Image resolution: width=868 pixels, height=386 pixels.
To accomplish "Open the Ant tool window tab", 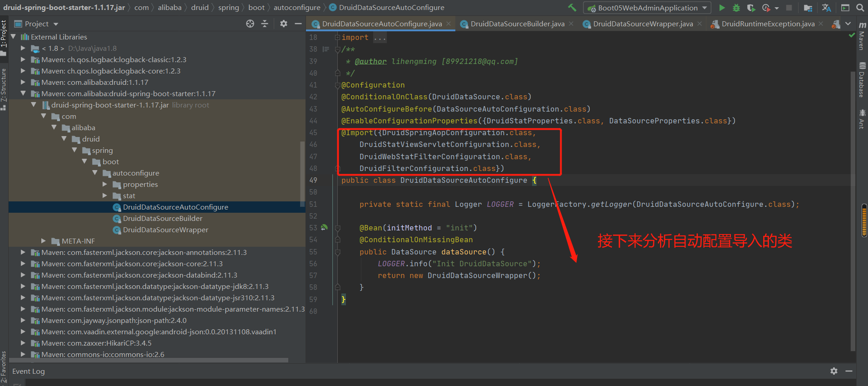I will 862,119.
